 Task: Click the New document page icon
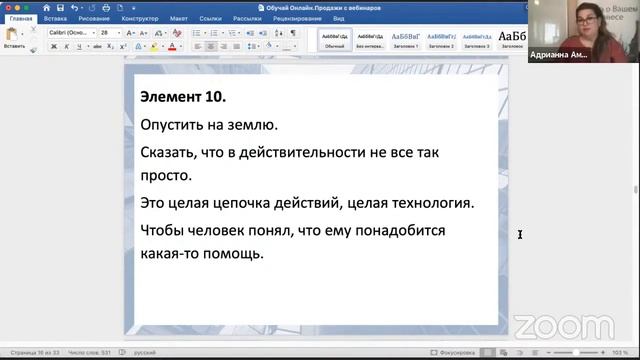[120, 8]
